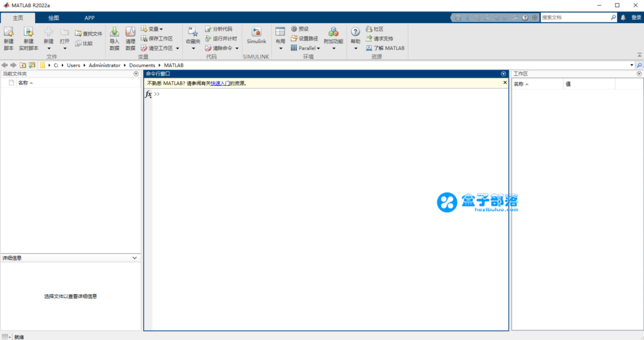Open 工作区 panel actions menu
This screenshot has height=340, width=644.
pyautogui.click(x=639, y=74)
